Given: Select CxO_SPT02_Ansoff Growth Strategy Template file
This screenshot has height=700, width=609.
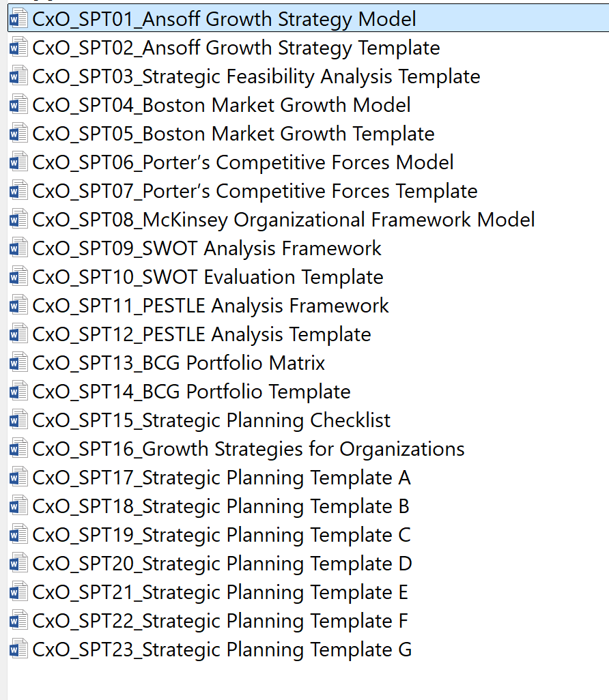Looking at the screenshot, I should [x=236, y=48].
